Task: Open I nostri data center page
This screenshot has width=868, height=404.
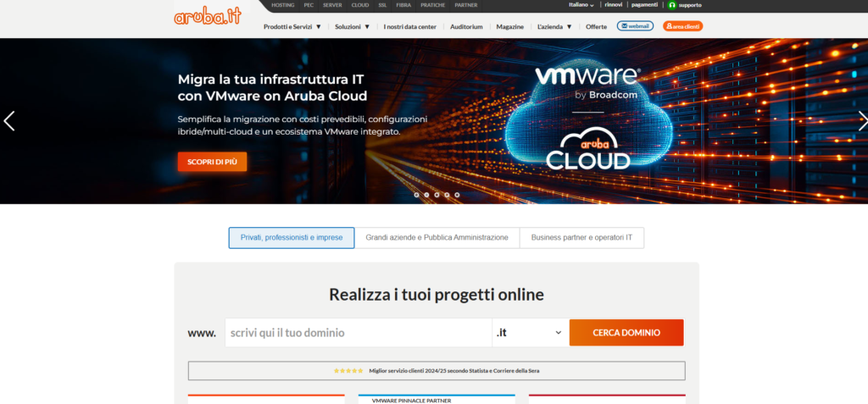Action: (x=409, y=26)
